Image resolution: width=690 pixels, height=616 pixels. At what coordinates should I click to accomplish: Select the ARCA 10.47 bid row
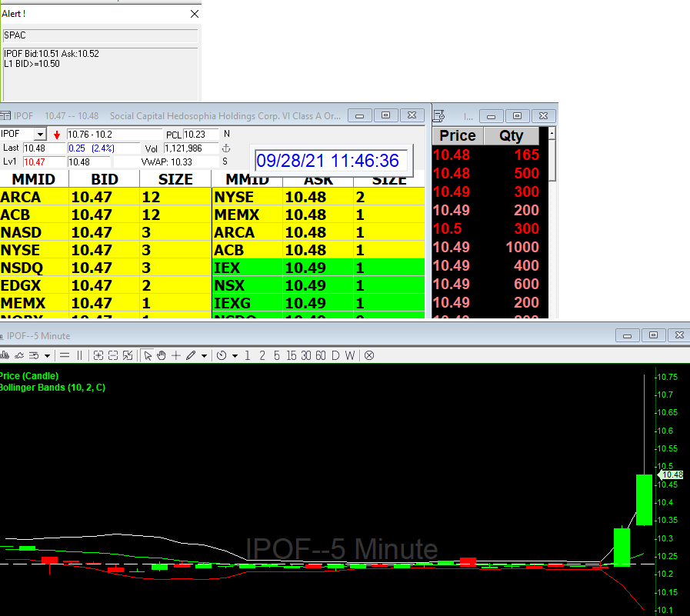coord(105,197)
